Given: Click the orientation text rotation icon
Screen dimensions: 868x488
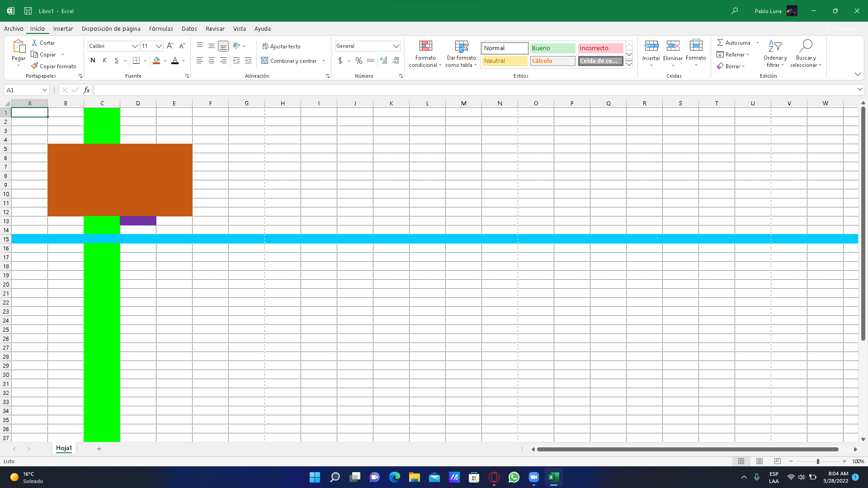Looking at the screenshot, I should 236,46.
